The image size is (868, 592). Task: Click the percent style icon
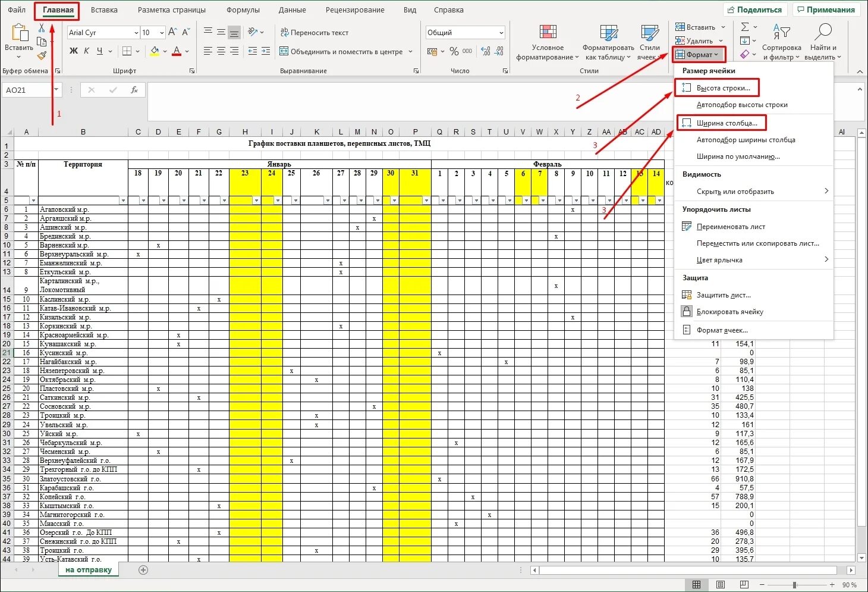click(454, 52)
